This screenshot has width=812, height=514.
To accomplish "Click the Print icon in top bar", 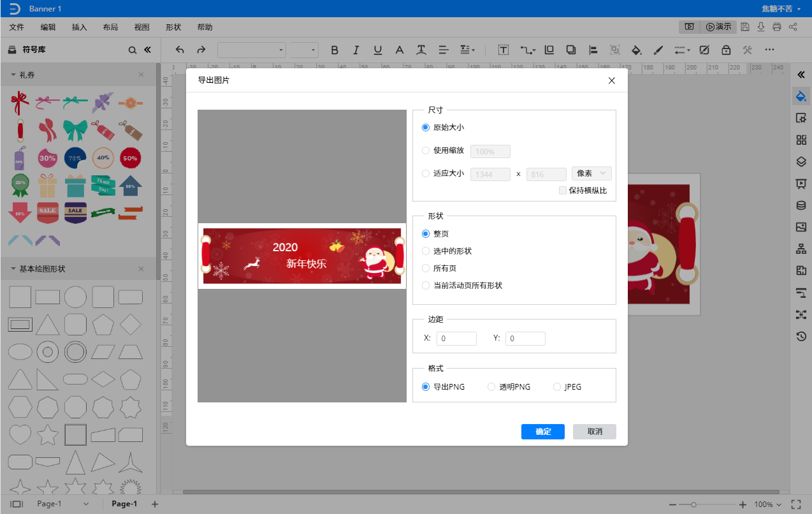I will point(776,27).
